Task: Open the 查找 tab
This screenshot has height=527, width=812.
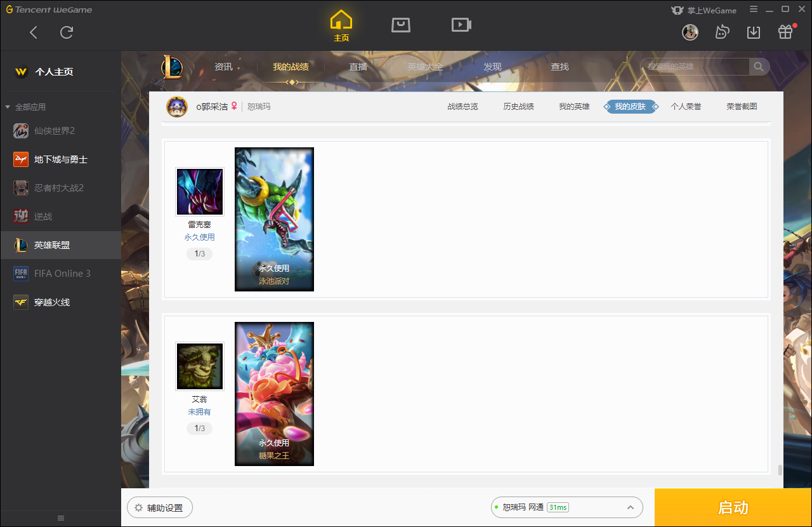Action: click(560, 67)
